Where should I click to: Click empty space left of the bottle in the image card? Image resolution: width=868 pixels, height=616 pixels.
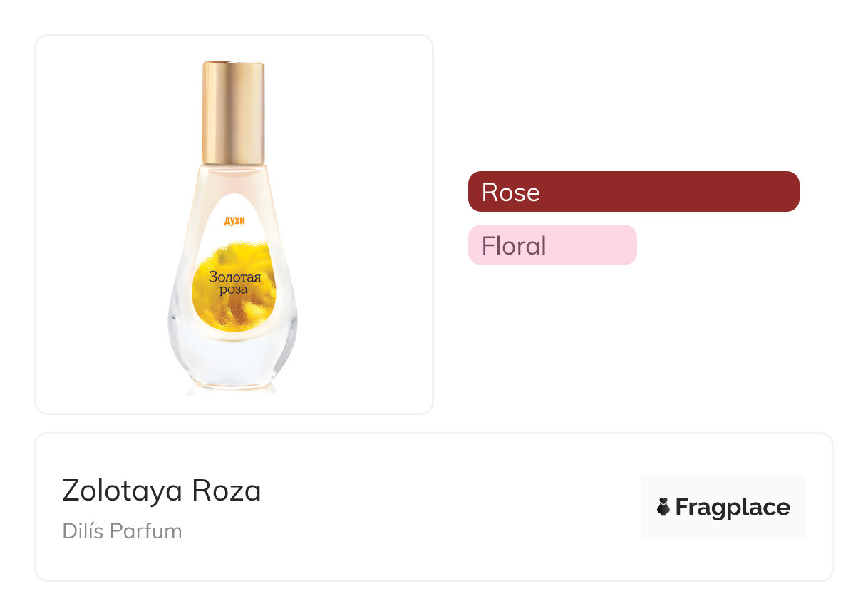pyautogui.click(x=100, y=228)
